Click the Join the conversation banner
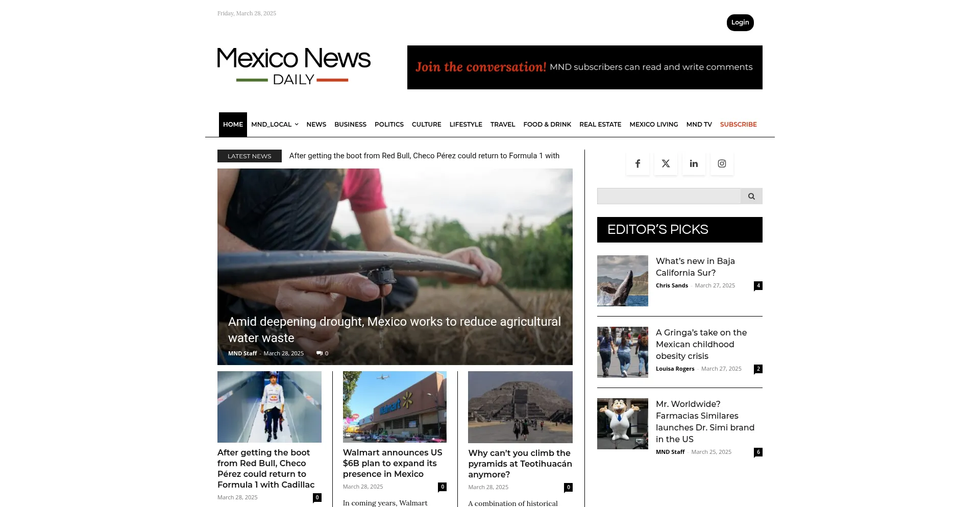Screen dimensions: 980x507 (x=584, y=67)
